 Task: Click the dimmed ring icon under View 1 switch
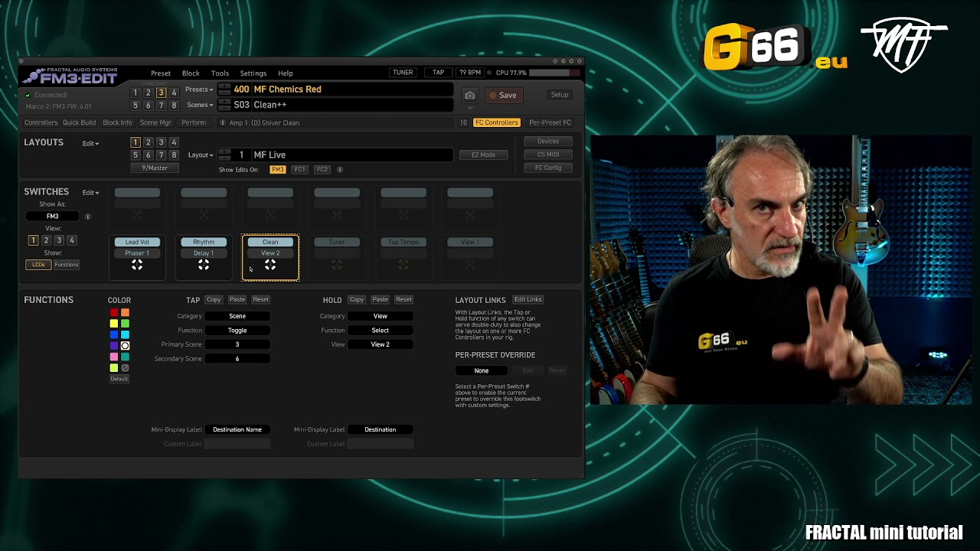click(470, 265)
